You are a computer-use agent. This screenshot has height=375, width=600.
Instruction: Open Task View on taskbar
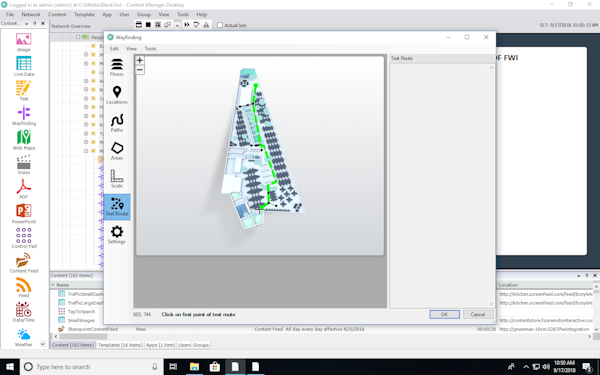(173, 367)
